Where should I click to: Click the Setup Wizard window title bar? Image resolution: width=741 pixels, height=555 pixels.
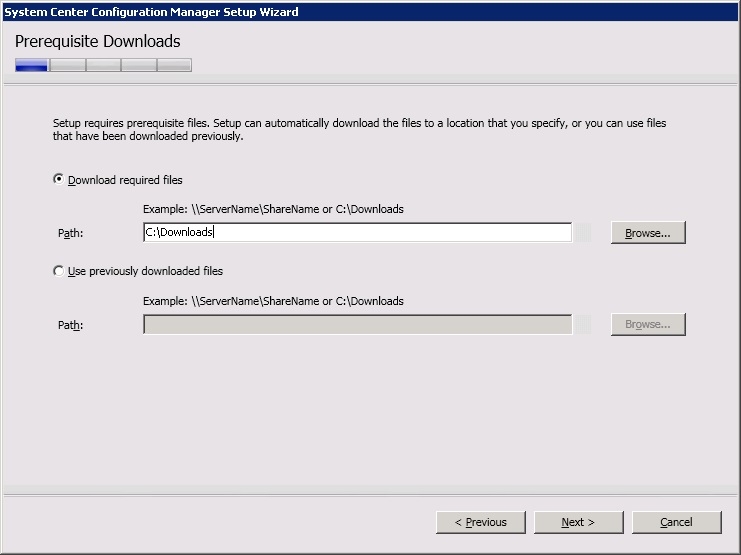tap(370, 11)
